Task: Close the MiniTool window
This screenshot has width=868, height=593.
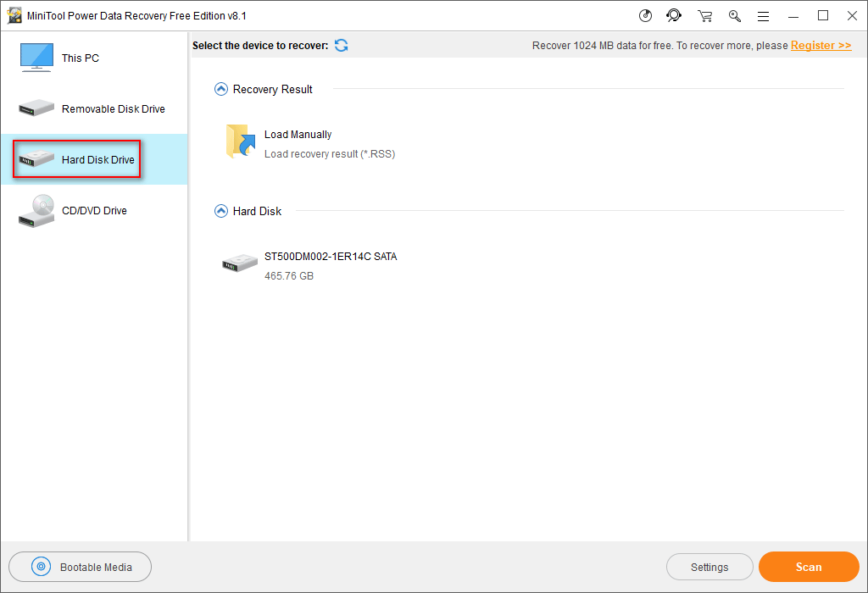Action: coord(853,16)
